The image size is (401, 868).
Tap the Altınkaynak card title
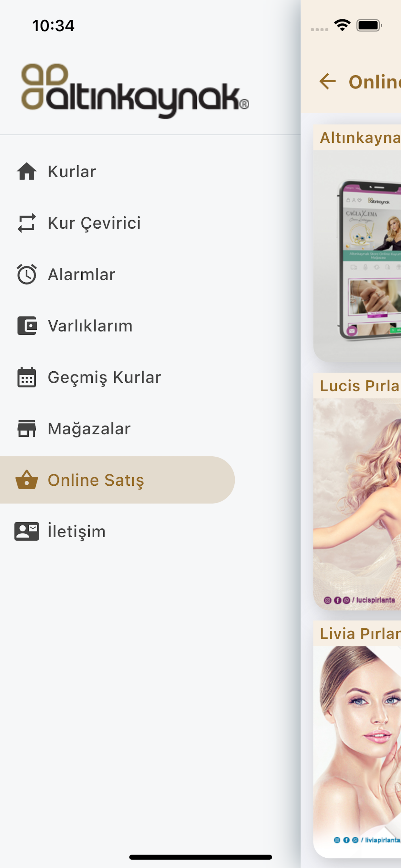tap(360, 138)
